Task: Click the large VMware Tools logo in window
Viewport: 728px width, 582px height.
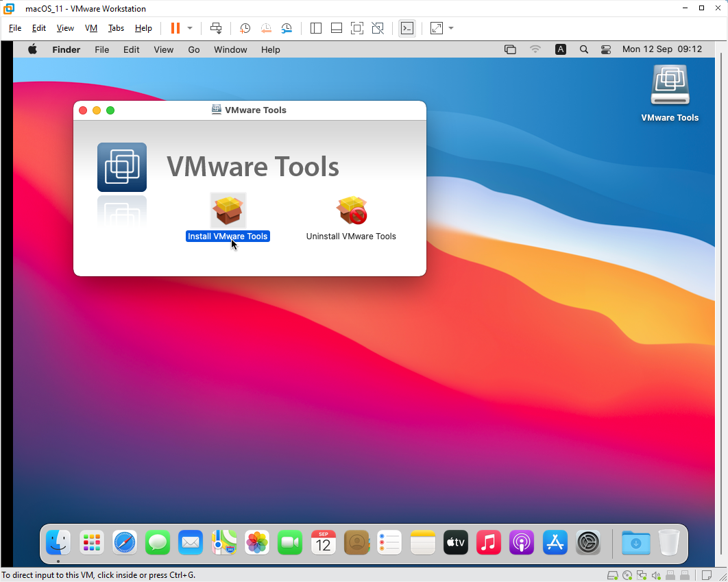Action: click(122, 167)
